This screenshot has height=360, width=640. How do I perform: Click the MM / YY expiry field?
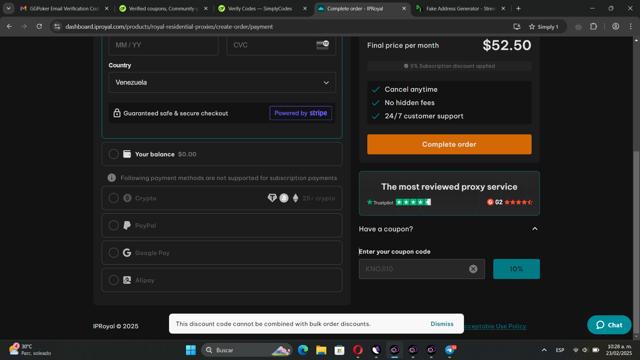tap(163, 45)
